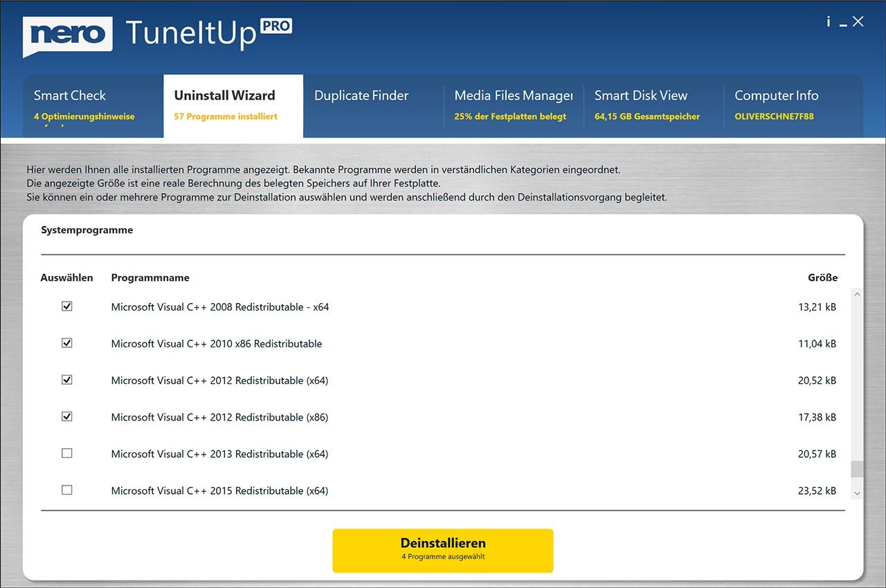
Task: Select Microsoft Visual C++ 2012 Redistributable (x86) name
Action: 219,417
